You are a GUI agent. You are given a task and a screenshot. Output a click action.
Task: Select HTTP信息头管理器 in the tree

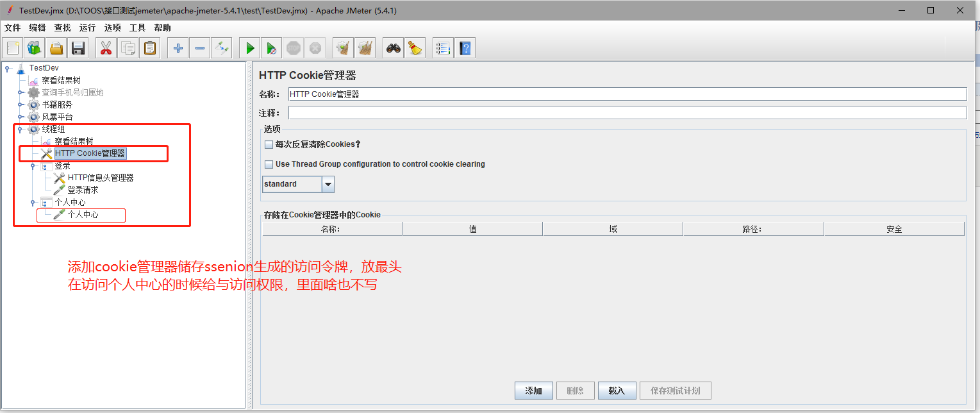[101, 178]
